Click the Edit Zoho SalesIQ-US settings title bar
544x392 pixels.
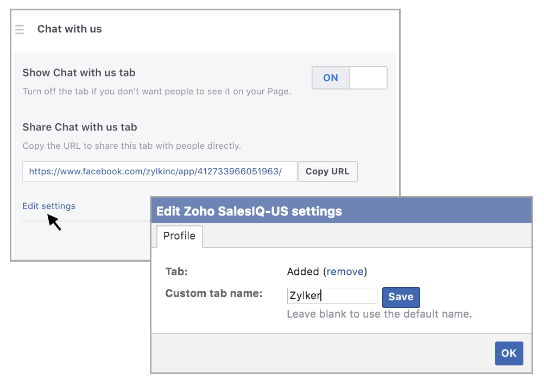341,211
